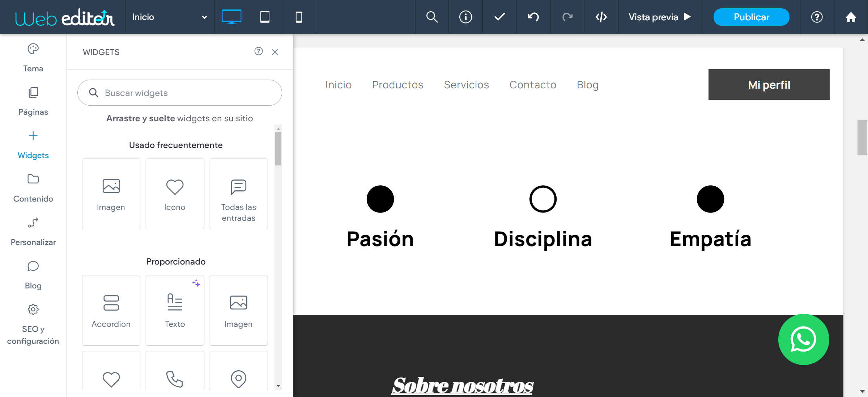This screenshot has height=397, width=868.
Task: Click Blog in the site navigation
Action: pyautogui.click(x=588, y=85)
